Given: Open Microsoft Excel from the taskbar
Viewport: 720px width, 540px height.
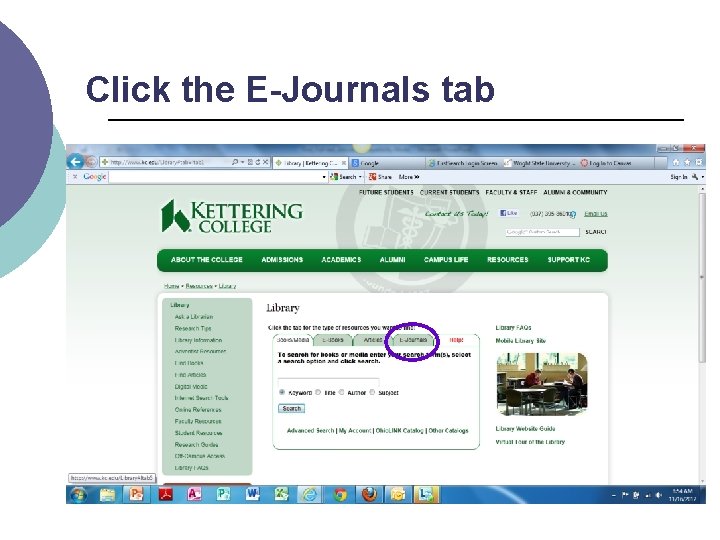Looking at the screenshot, I should click(x=281, y=495).
